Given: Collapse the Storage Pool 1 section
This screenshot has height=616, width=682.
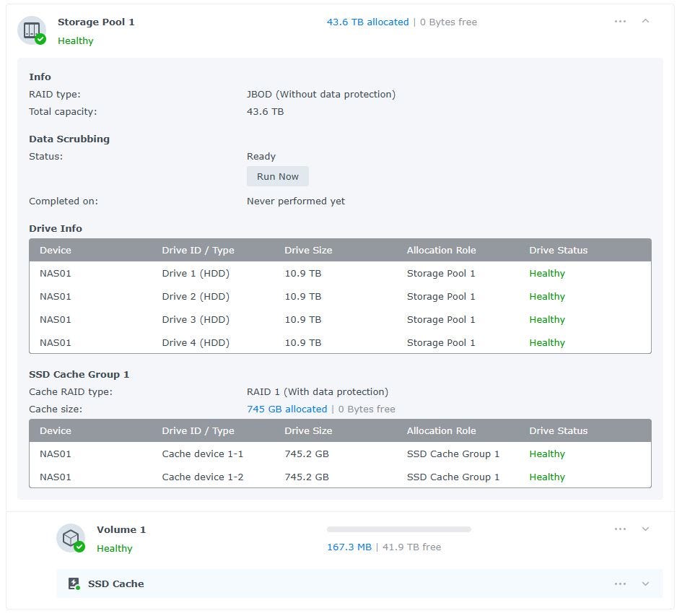Looking at the screenshot, I should pos(645,22).
